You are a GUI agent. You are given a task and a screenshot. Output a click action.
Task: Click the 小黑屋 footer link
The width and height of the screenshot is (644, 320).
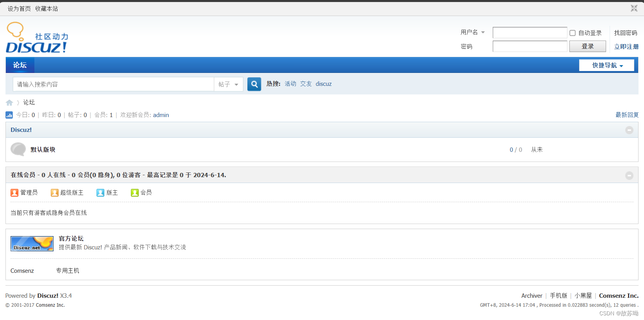pos(583,296)
